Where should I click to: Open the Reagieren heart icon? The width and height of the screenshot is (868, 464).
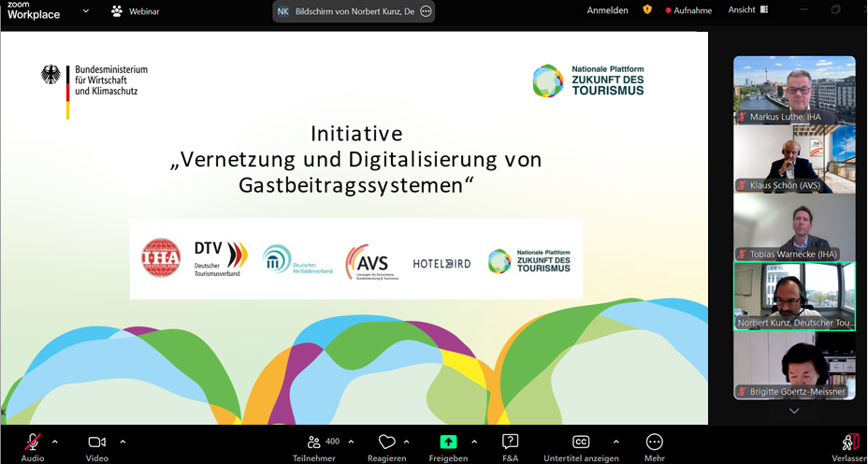pyautogui.click(x=386, y=442)
